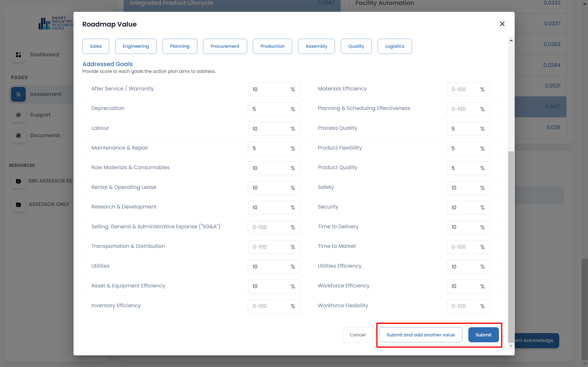
Task: Click the Dashboard grid icon in the sidebar
Action: [x=18, y=55]
